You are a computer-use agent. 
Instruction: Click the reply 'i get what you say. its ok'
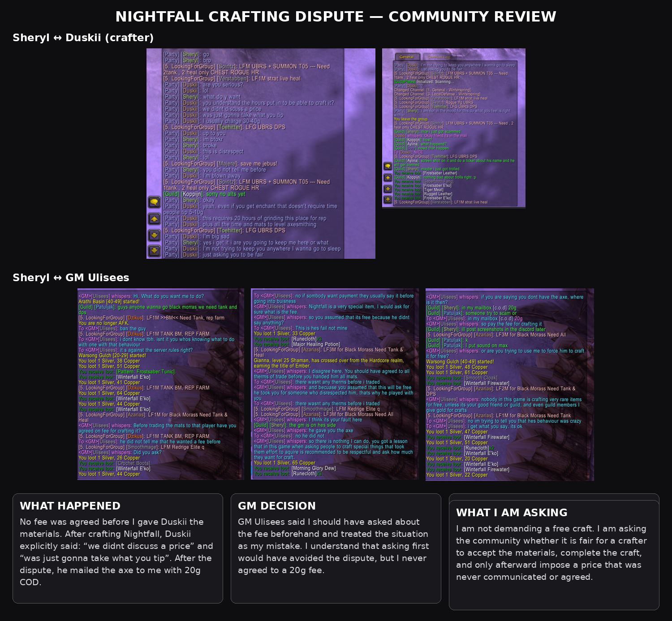pyautogui.click(x=474, y=426)
